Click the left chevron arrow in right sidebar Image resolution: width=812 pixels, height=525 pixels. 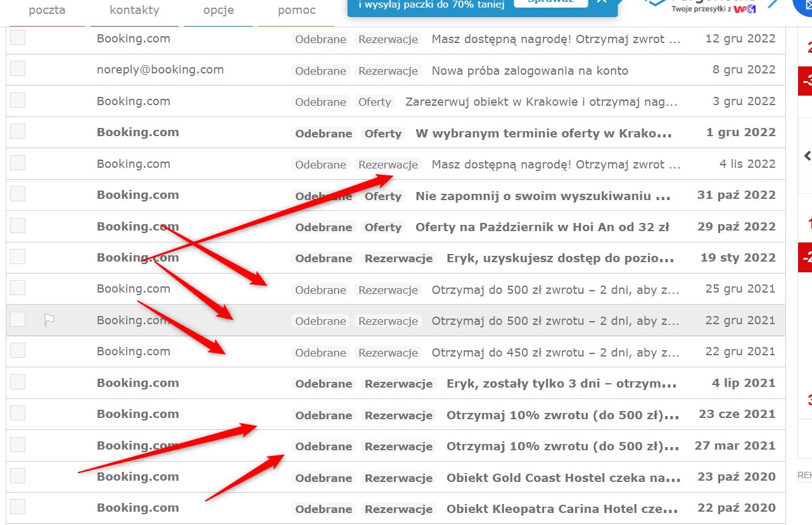807,155
